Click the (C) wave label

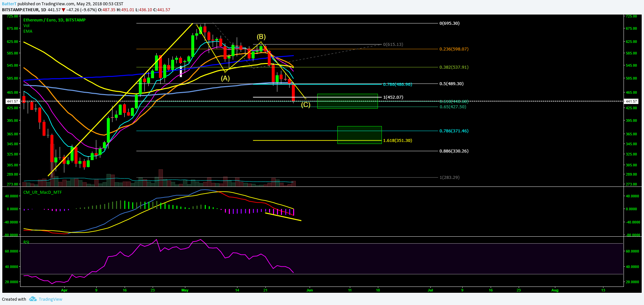(306, 105)
